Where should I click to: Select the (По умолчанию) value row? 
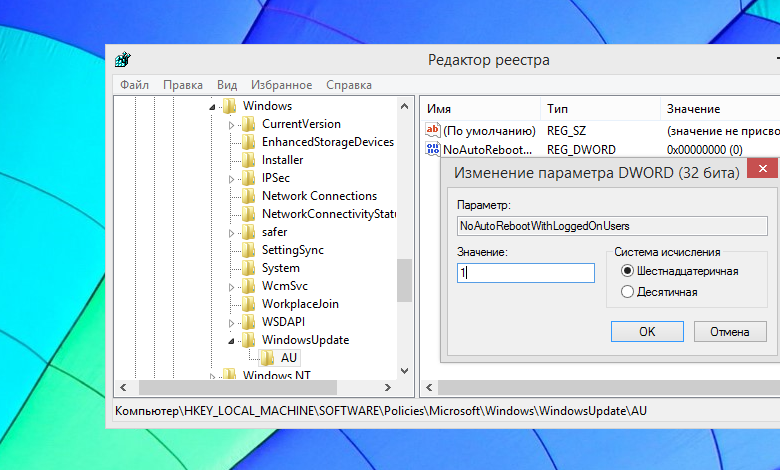489,131
